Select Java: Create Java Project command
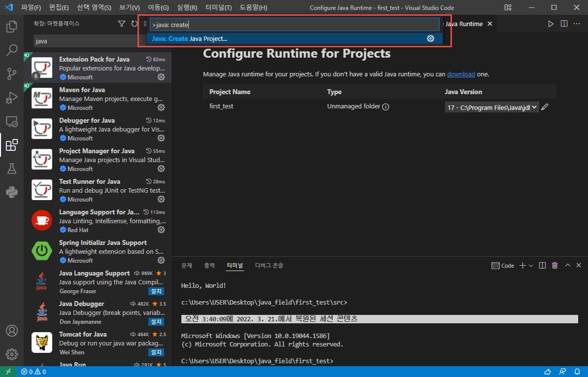Image resolution: width=588 pixels, height=377 pixels. (294, 38)
